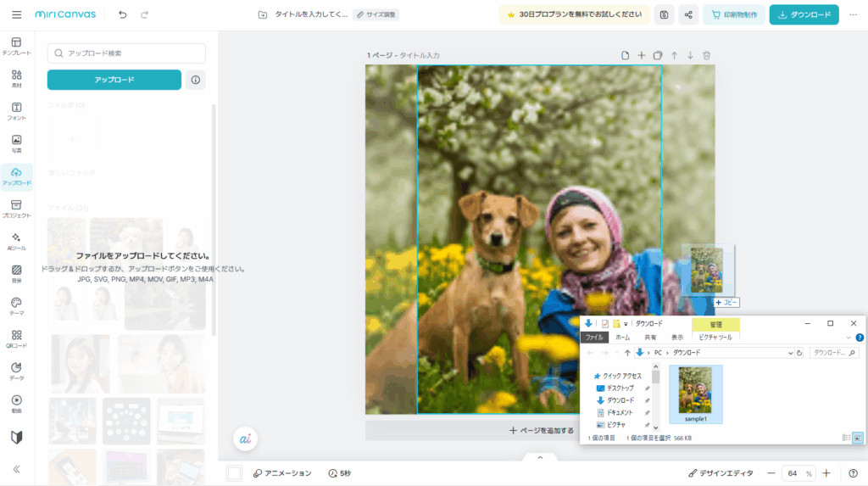
Task: Open the AI Tools sidebar panel
Action: tap(17, 242)
